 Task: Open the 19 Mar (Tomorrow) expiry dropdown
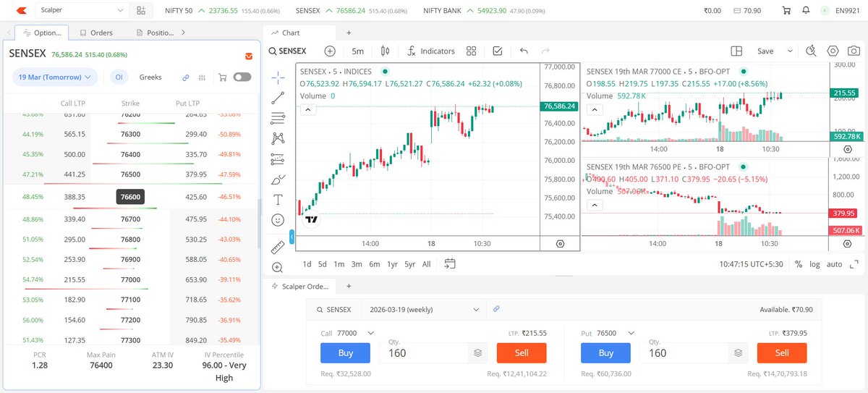click(x=55, y=77)
